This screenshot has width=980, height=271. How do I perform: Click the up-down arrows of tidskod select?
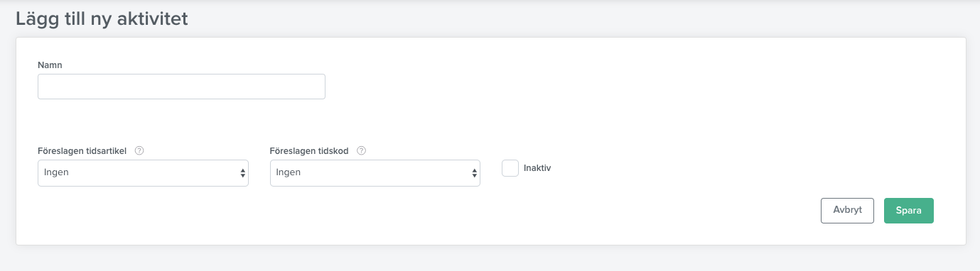[x=475, y=173]
